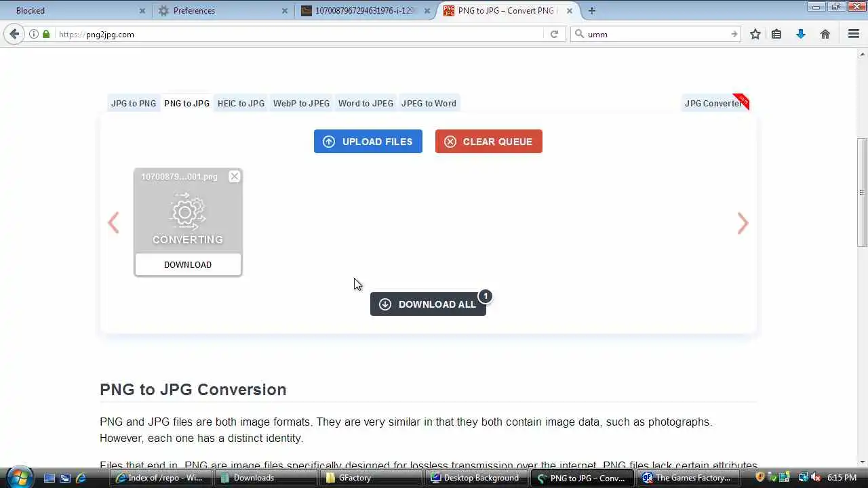Click the muted volume tray icon
This screenshot has width=868, height=488.
(x=816, y=477)
